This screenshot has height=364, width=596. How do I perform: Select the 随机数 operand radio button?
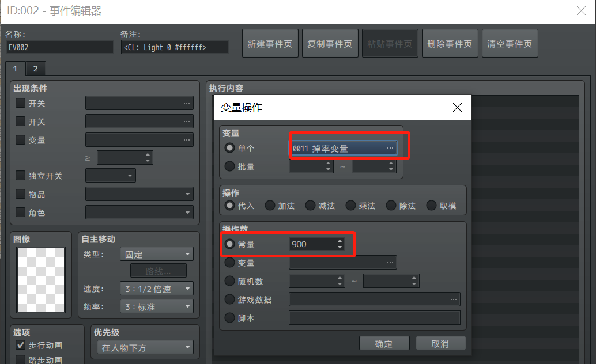(229, 281)
